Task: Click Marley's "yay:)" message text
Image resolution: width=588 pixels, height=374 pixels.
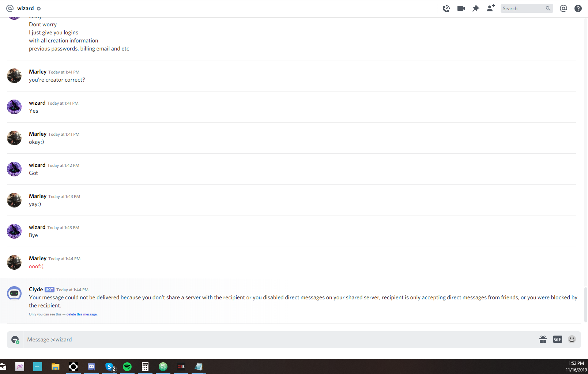Action: [35, 204]
